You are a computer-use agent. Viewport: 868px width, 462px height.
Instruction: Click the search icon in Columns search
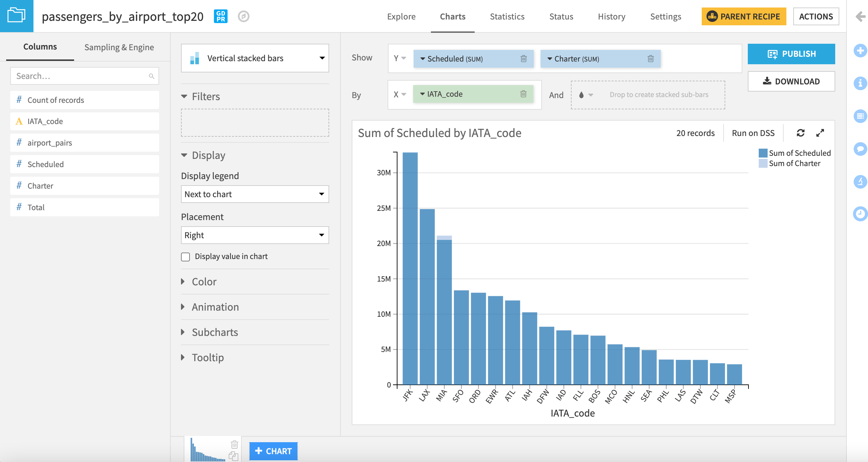coord(151,76)
